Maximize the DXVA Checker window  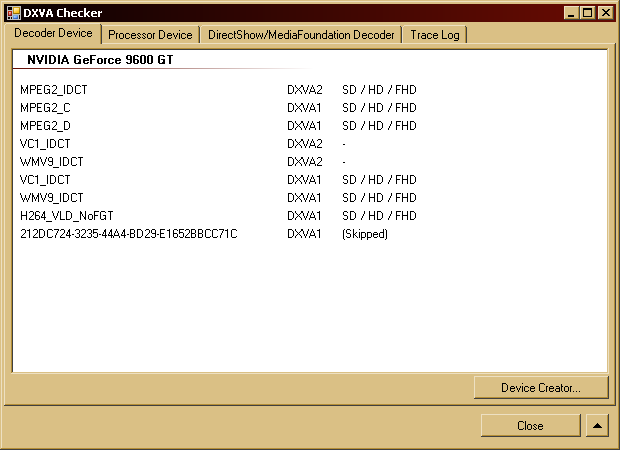(588, 13)
